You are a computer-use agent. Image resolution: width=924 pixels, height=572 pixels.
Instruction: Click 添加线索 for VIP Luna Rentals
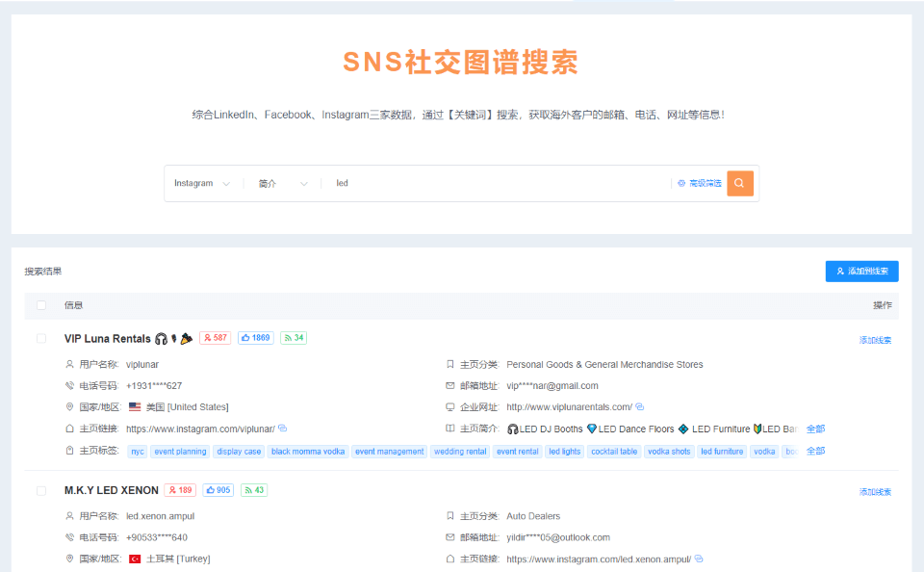tap(875, 340)
